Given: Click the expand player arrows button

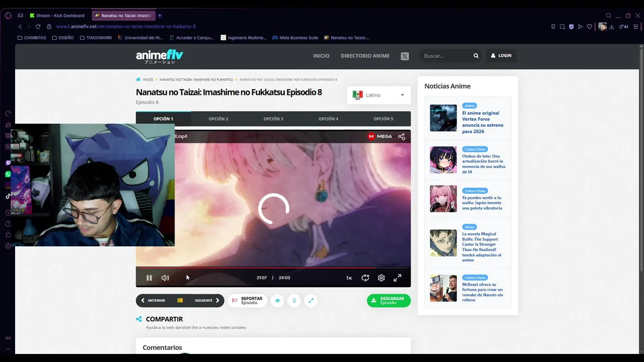Looking at the screenshot, I should (x=311, y=301).
